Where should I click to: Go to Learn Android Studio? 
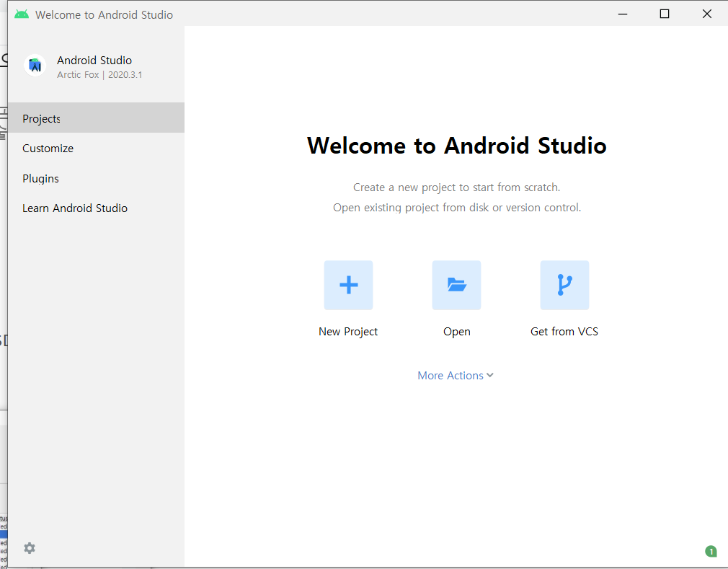96,208
